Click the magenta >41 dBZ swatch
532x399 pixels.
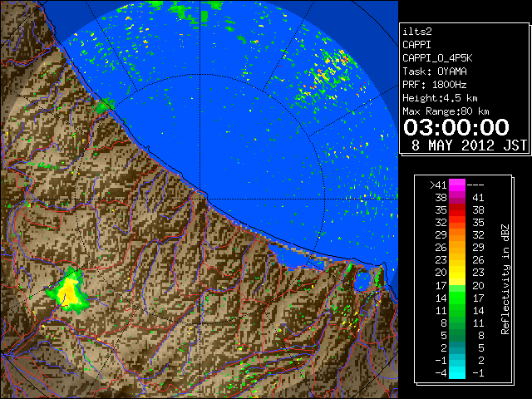click(457, 185)
